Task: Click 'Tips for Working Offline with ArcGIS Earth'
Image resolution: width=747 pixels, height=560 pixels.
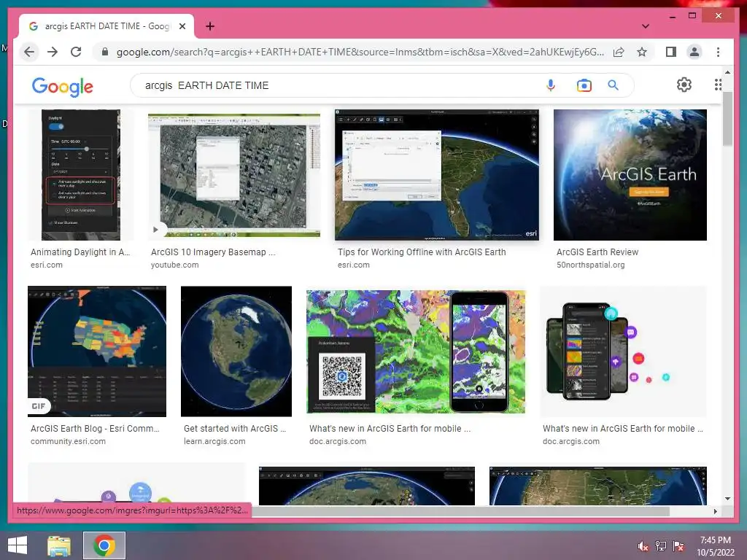Action: click(422, 252)
